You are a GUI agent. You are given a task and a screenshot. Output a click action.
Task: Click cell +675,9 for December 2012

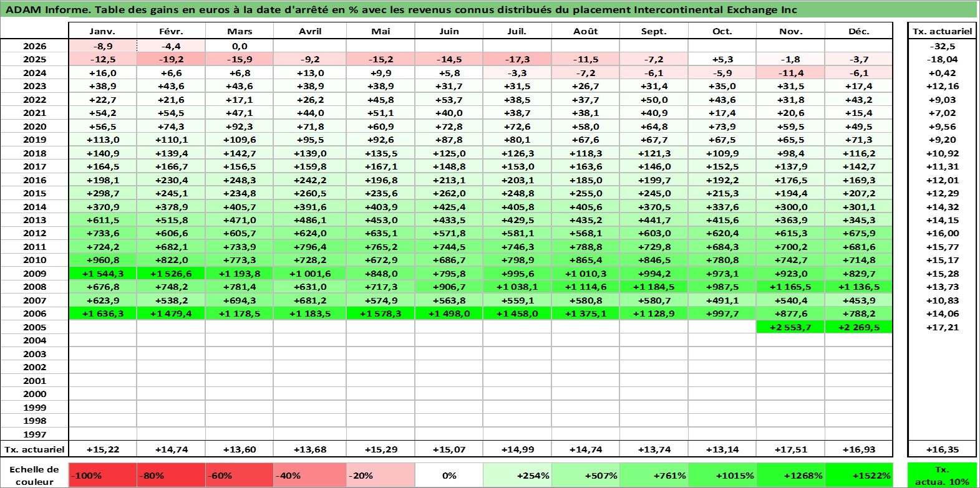(x=859, y=233)
